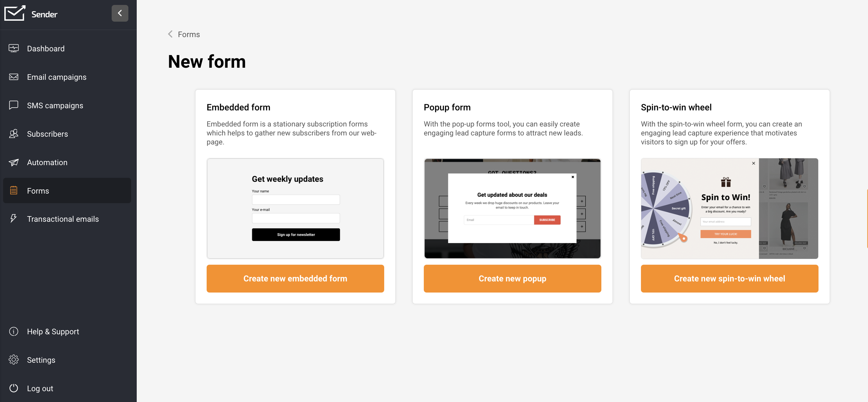Click the back chevron near Forms
The height and width of the screenshot is (402, 868).
pos(170,34)
